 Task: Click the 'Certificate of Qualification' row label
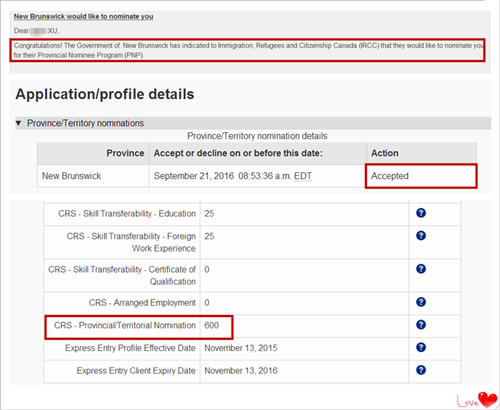122,275
